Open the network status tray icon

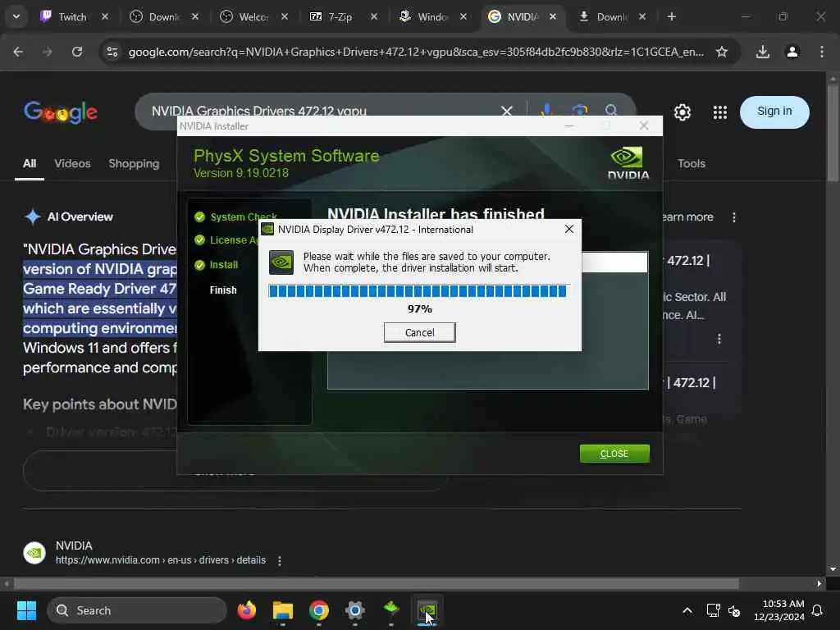click(713, 610)
